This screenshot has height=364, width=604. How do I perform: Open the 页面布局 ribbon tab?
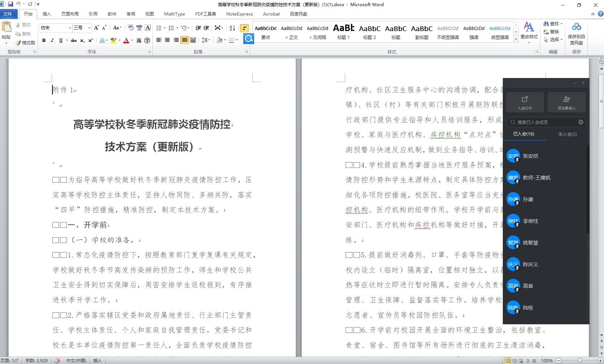pyautogui.click(x=70, y=14)
